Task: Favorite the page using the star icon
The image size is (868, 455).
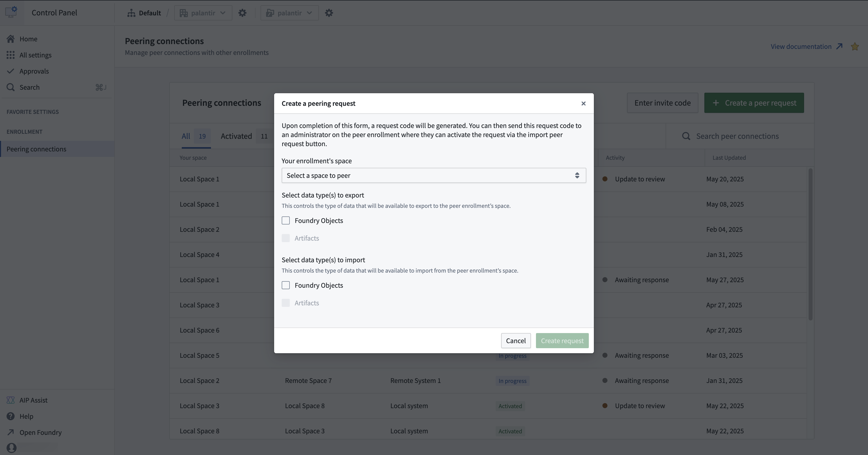Action: [855, 46]
